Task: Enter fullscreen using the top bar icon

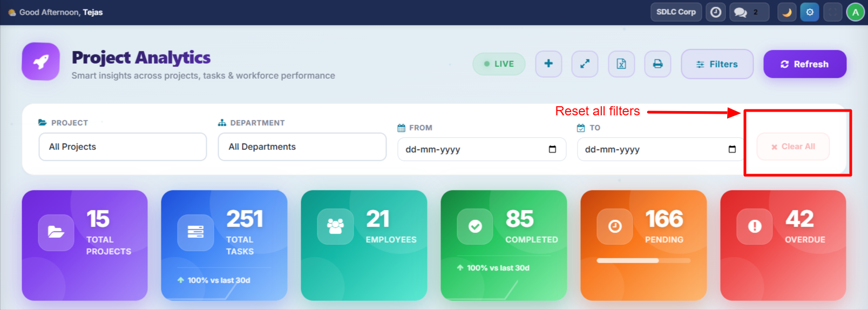Action: click(x=832, y=12)
